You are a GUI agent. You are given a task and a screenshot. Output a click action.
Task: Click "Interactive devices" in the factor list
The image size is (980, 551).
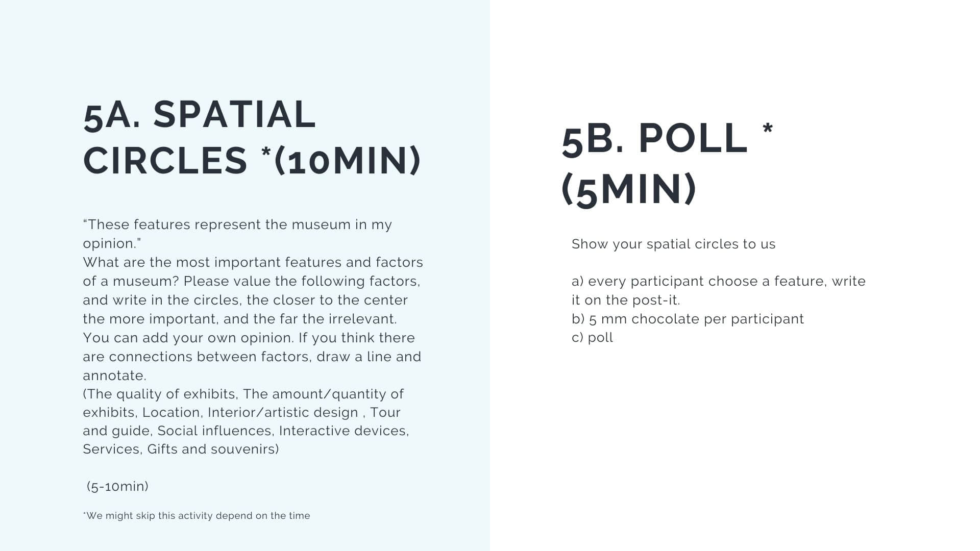pos(343,431)
